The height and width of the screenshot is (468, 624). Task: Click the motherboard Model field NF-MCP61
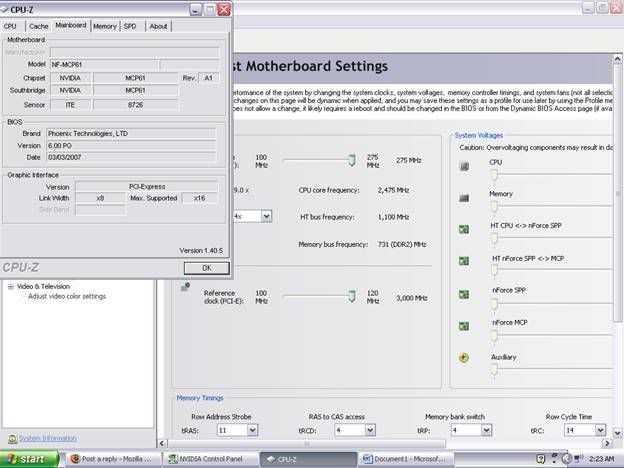(x=104, y=64)
